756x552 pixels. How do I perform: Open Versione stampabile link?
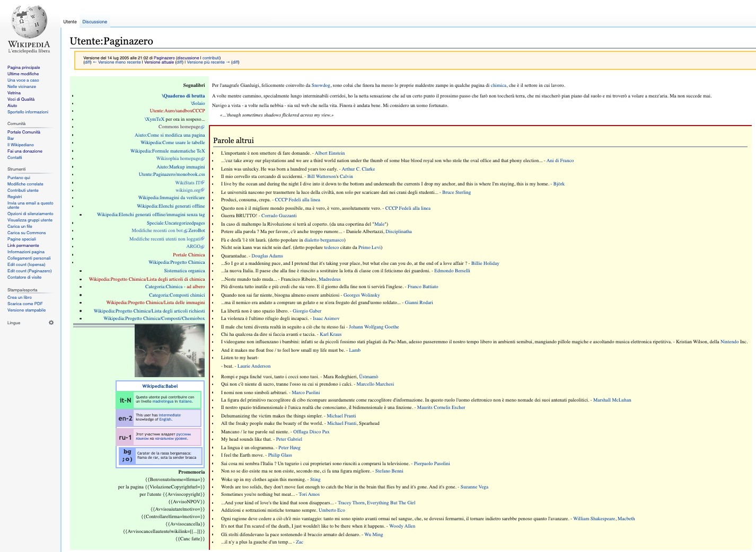(x=27, y=310)
